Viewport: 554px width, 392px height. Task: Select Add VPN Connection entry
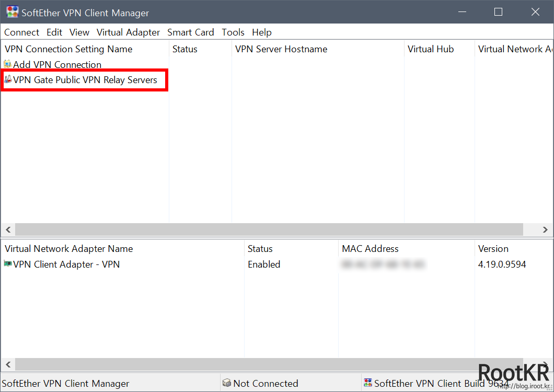57,64
